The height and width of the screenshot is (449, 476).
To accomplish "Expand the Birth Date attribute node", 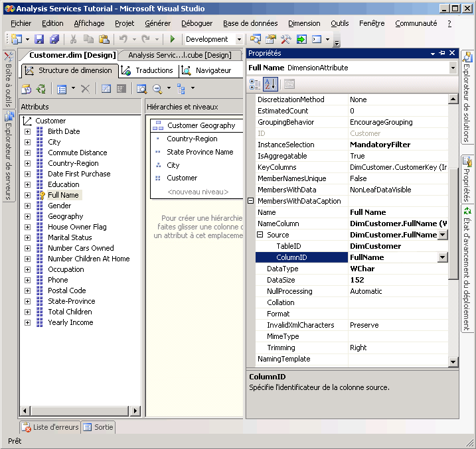I will click(27, 131).
